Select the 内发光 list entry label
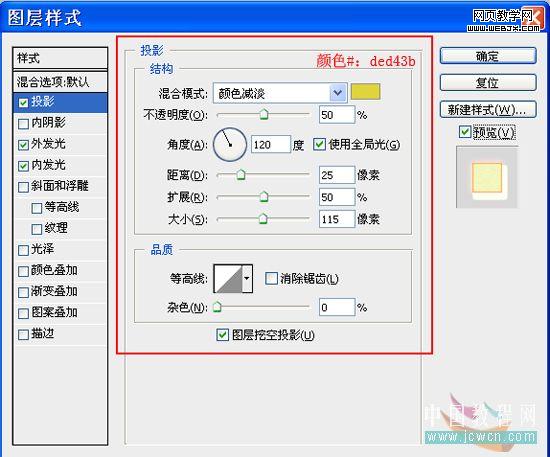 coord(48,165)
